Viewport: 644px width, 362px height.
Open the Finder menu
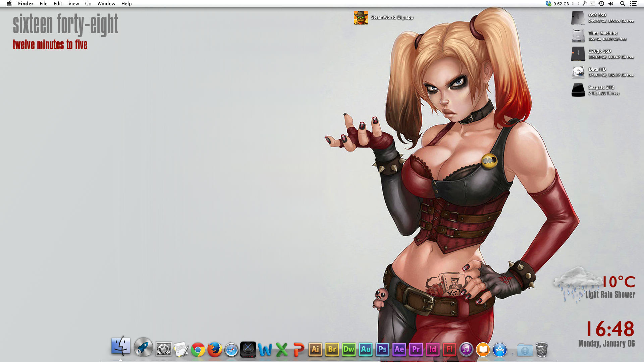click(x=25, y=4)
